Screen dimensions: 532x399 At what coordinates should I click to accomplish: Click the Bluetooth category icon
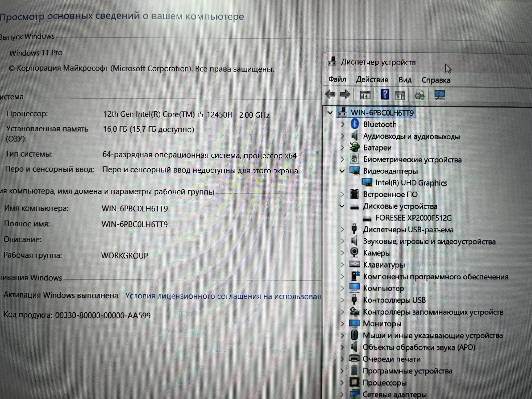(354, 124)
